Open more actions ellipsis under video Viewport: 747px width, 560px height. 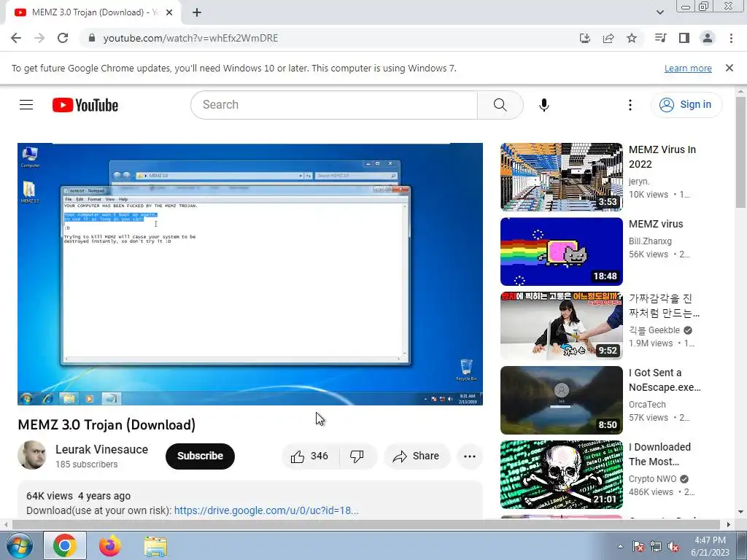469,456
